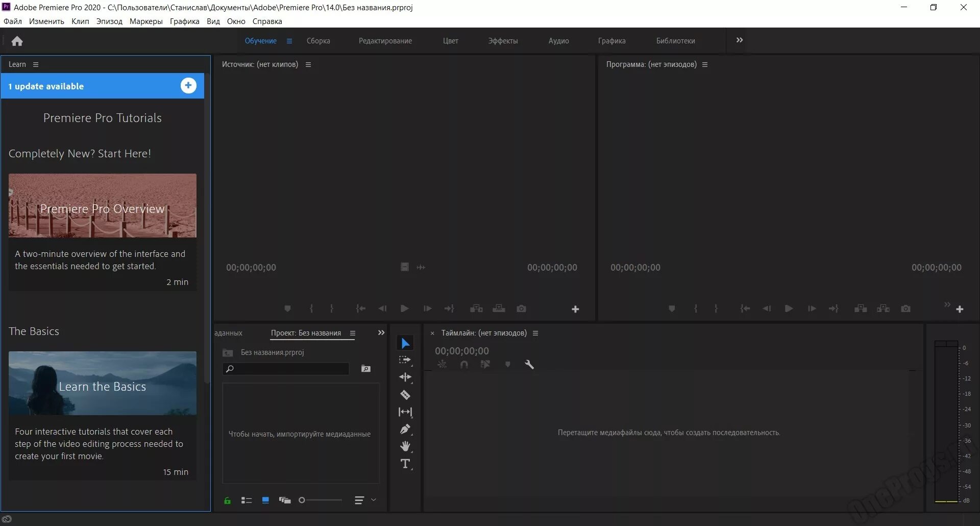Open the Premiere Pro Overview tutorial thumbnail
This screenshot has height=526, width=980.
103,205
